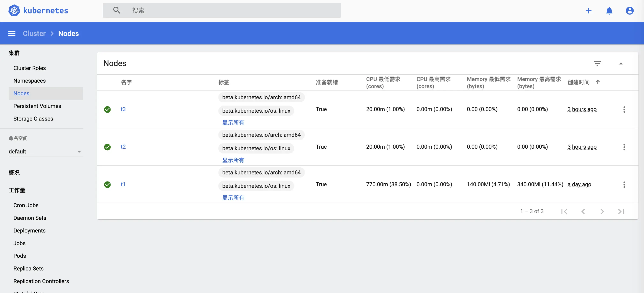Open the notifications bell
The width and height of the screenshot is (644, 293).
coord(609,10)
